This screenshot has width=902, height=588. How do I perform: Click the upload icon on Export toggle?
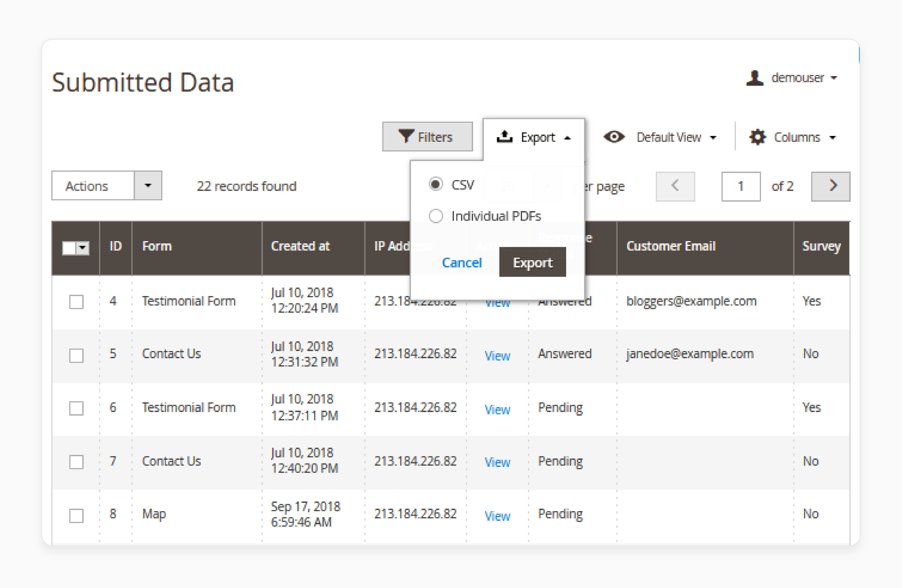point(504,137)
